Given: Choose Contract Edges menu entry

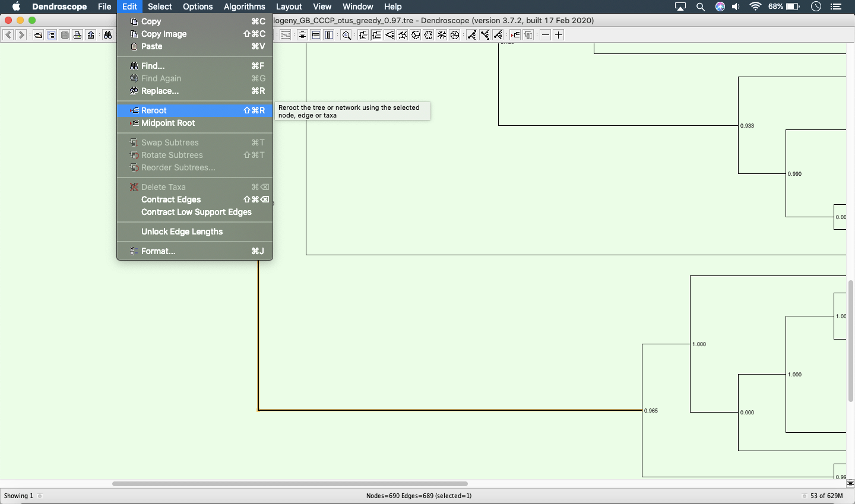Looking at the screenshot, I should coord(195,199).
